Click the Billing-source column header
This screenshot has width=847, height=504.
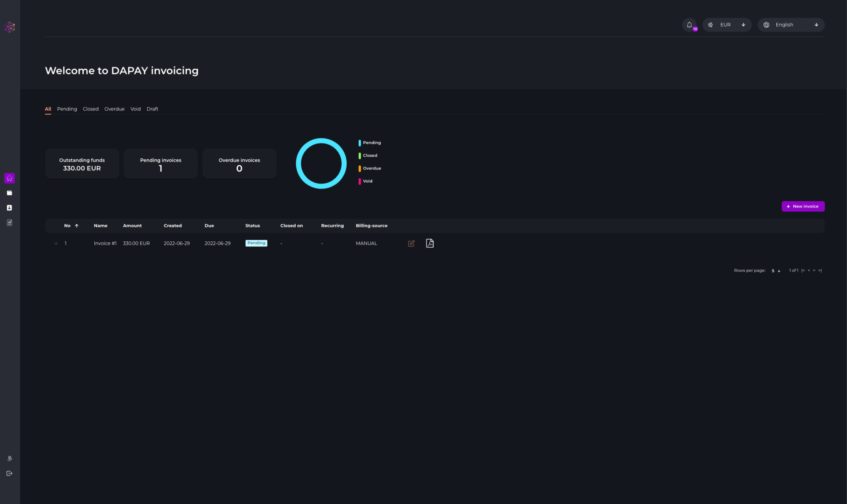click(x=371, y=226)
